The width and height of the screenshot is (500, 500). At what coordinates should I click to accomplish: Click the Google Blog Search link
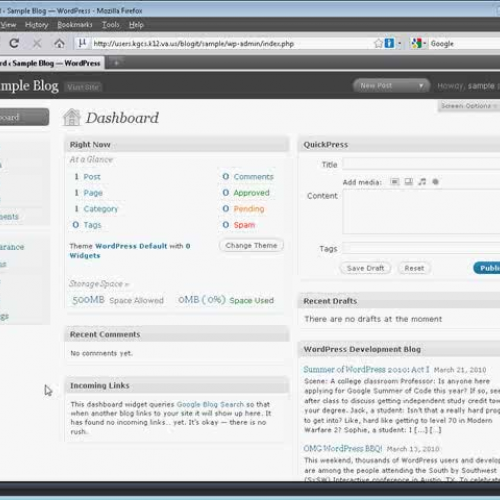[210, 404]
